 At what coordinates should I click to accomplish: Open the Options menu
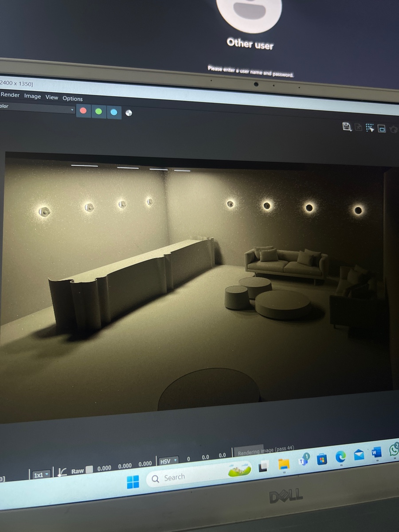tap(73, 98)
